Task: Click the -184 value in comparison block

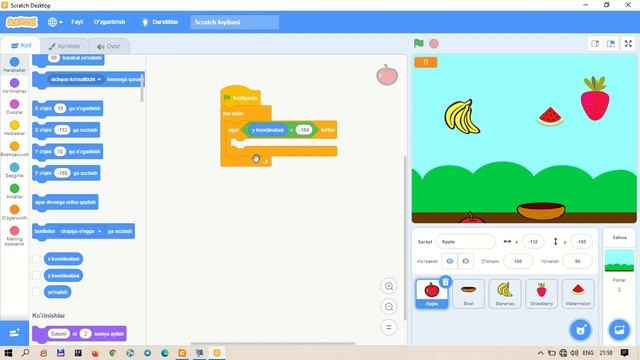Action: coord(303,130)
